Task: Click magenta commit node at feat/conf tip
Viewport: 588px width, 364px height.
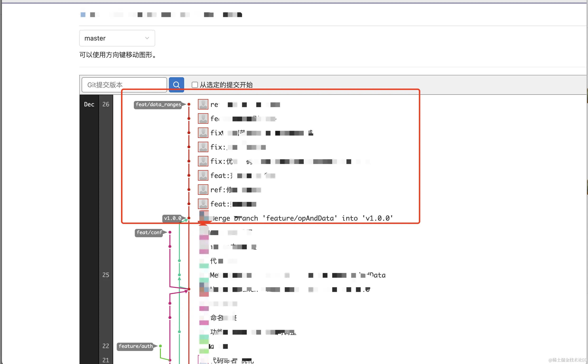Action: pos(170,232)
